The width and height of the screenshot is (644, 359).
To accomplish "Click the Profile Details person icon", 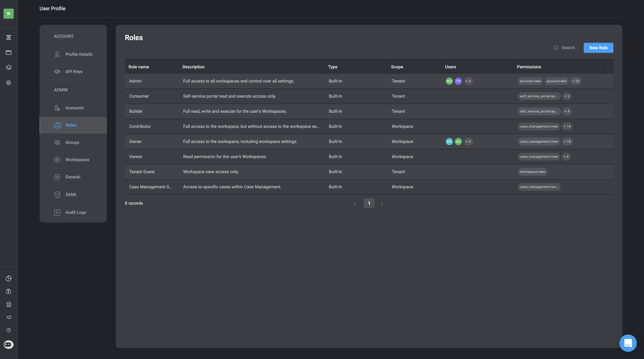I will tap(57, 54).
